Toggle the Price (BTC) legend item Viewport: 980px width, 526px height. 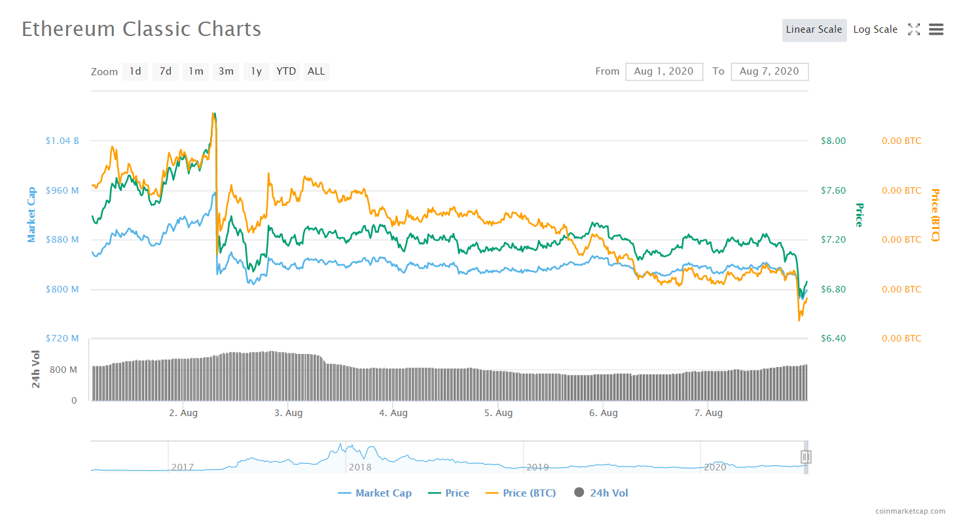(x=520, y=493)
